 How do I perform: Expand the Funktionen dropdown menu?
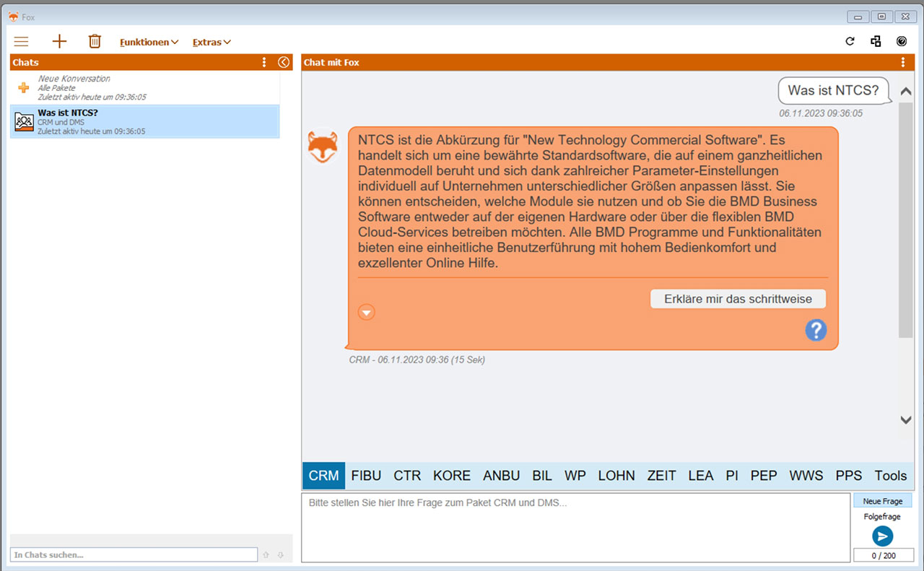(x=149, y=43)
